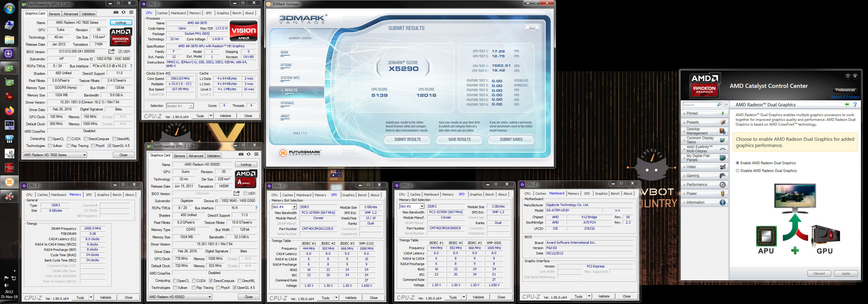Image resolution: width=868 pixels, height=304 pixels.
Task: Open Windows Explorer folder icon on taskbar
Action: pyautogui.click(x=10, y=40)
